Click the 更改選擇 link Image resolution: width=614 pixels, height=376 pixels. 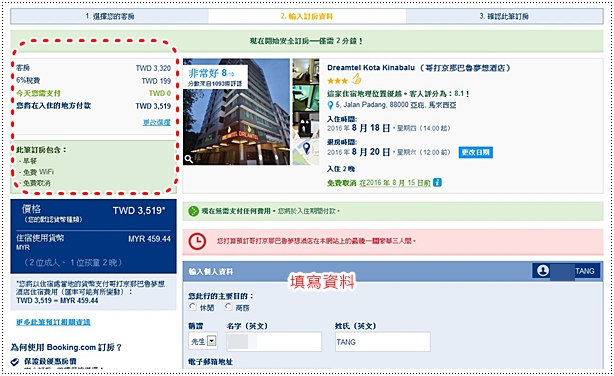(x=157, y=122)
